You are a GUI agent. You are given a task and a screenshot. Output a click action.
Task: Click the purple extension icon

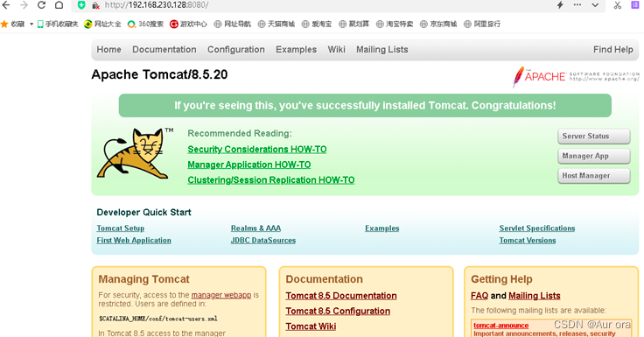click(x=635, y=5)
